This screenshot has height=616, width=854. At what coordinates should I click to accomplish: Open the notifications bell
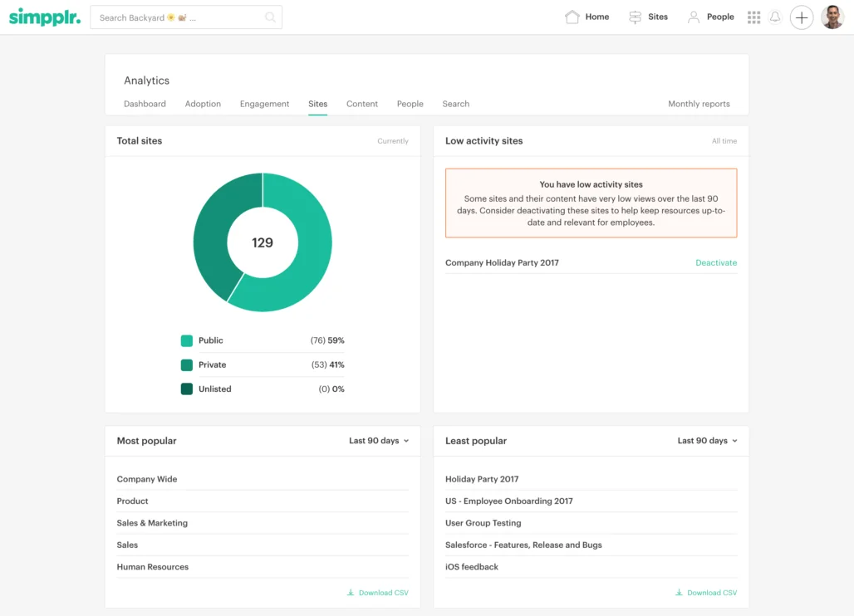click(775, 17)
